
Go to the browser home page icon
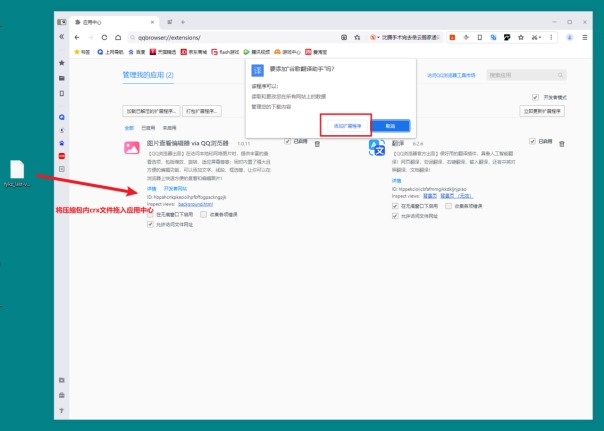(x=117, y=37)
